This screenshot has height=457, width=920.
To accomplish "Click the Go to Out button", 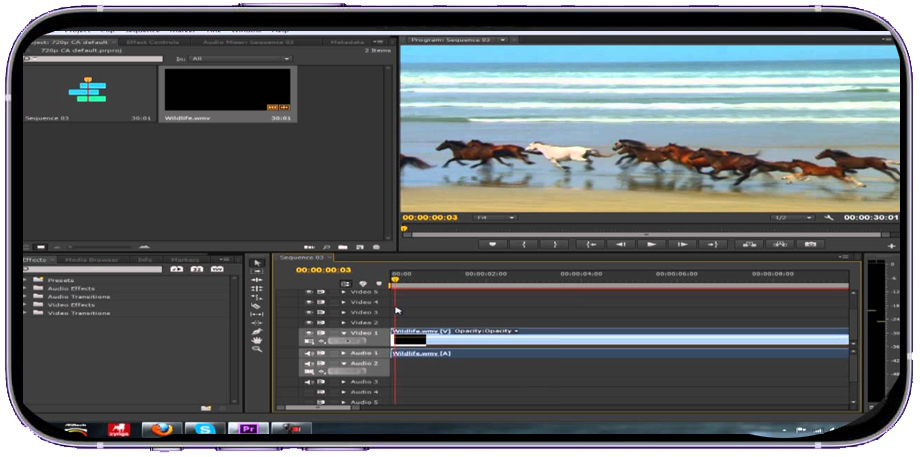I will tap(713, 245).
